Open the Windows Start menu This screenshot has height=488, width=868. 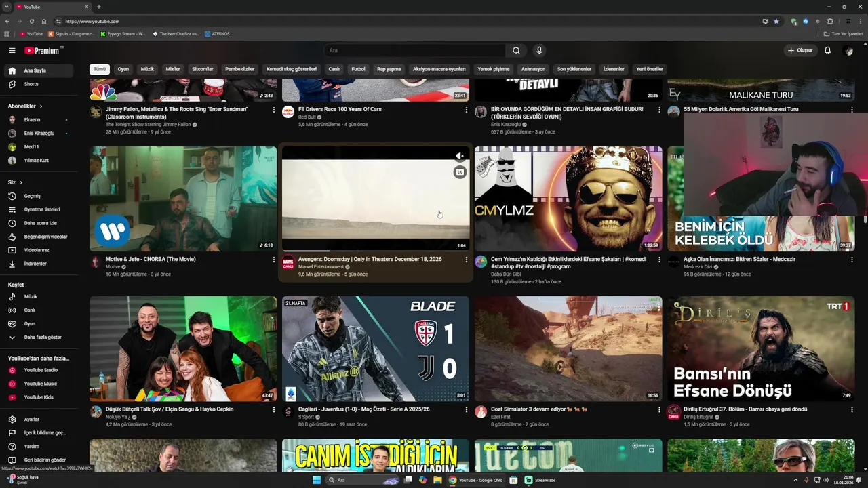click(317, 480)
